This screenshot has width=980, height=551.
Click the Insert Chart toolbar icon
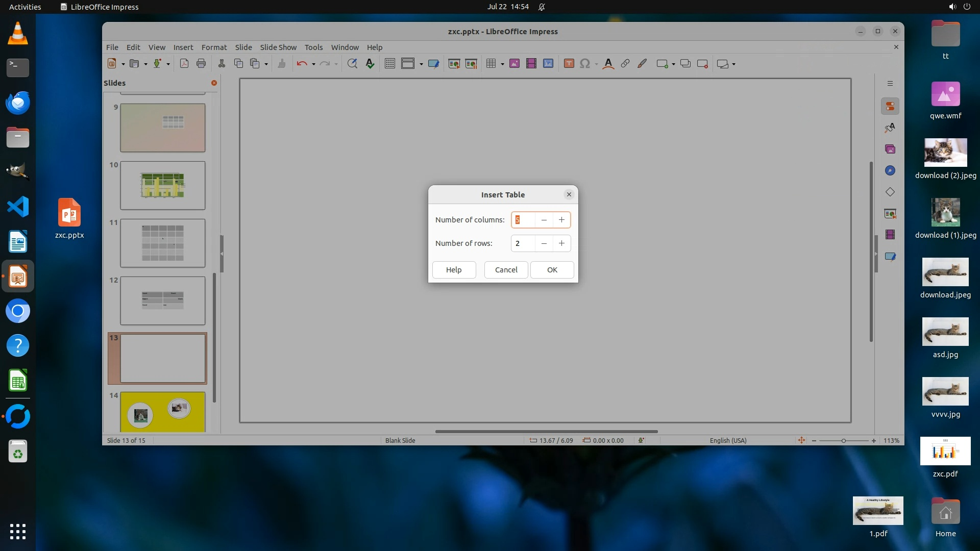click(x=548, y=64)
